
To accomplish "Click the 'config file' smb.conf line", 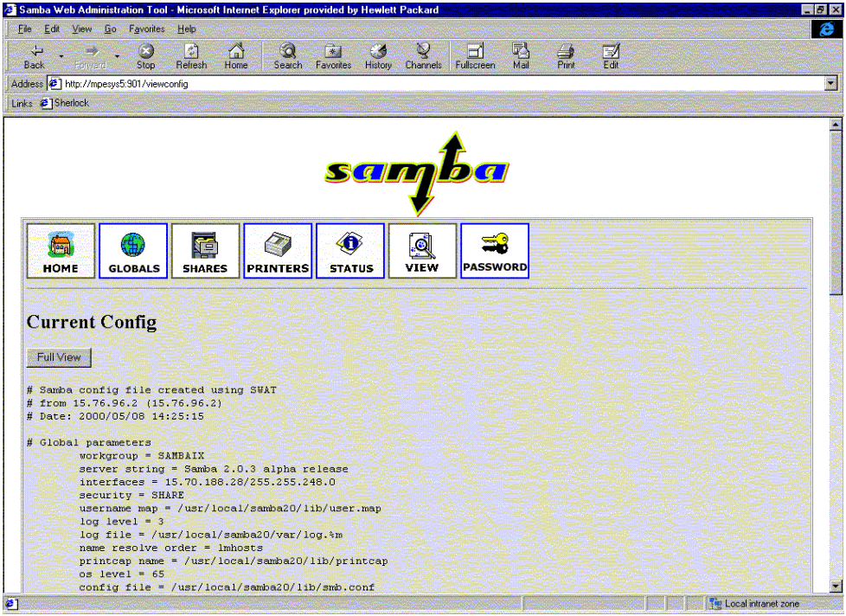I will (x=227, y=587).
